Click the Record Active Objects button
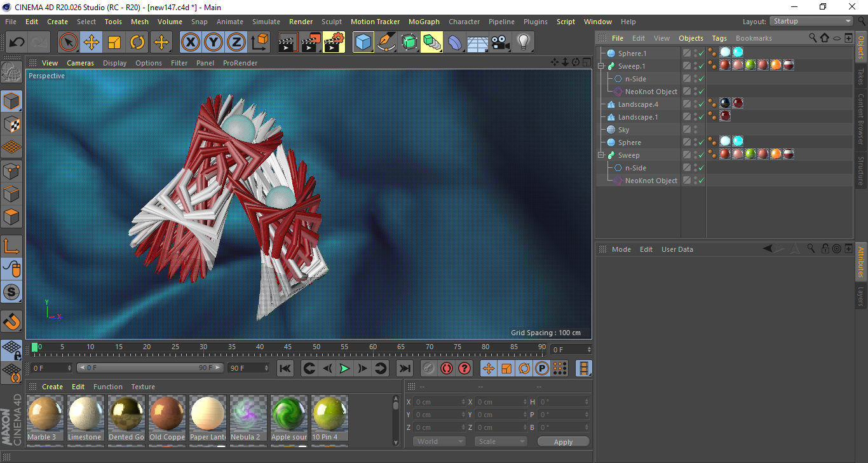This screenshot has width=868, height=463. click(429, 368)
